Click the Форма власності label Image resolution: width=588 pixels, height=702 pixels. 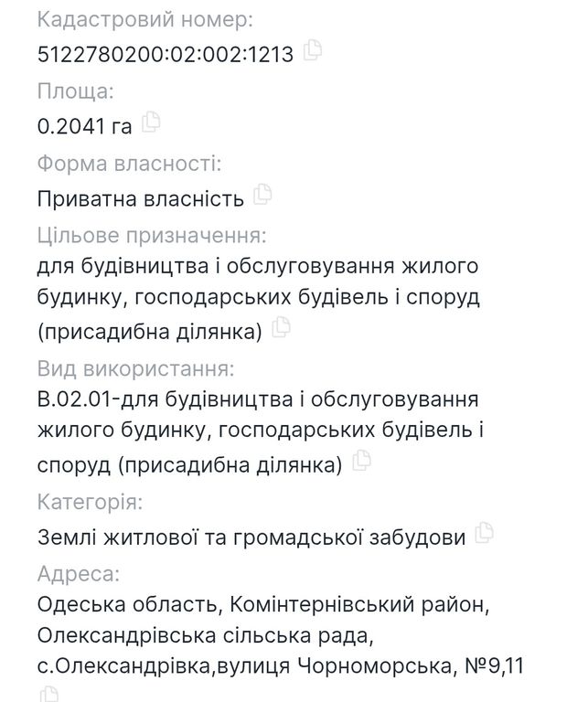pyautogui.click(x=130, y=164)
